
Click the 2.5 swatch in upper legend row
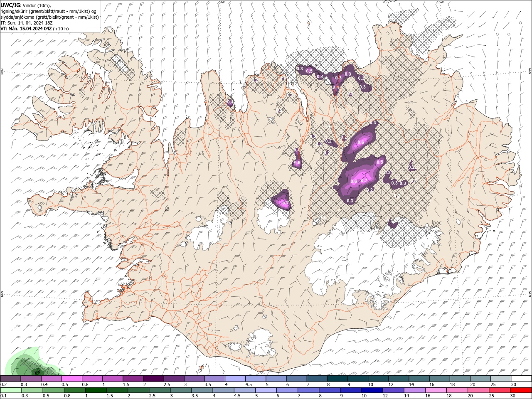pyautogui.click(x=174, y=379)
